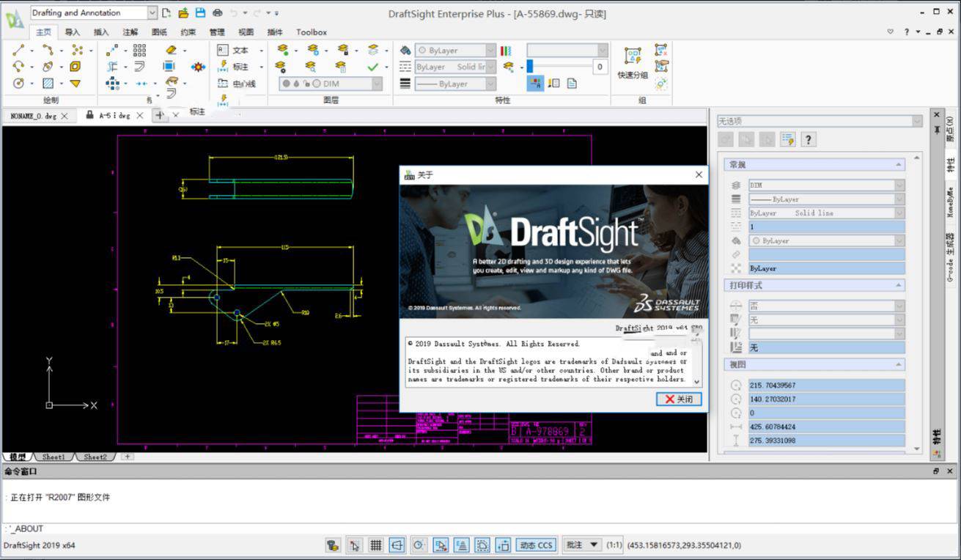Switch to Sheet1 layout tab
The image size is (961, 560).
click(x=54, y=457)
